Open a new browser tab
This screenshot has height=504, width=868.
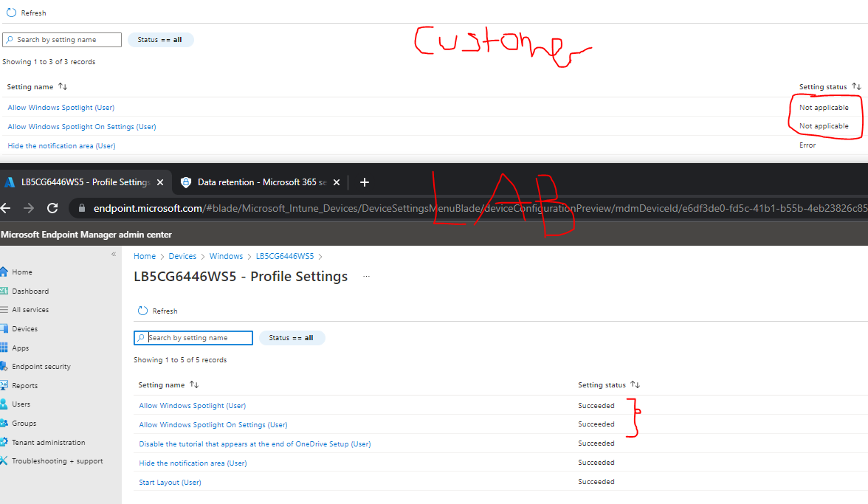point(365,182)
